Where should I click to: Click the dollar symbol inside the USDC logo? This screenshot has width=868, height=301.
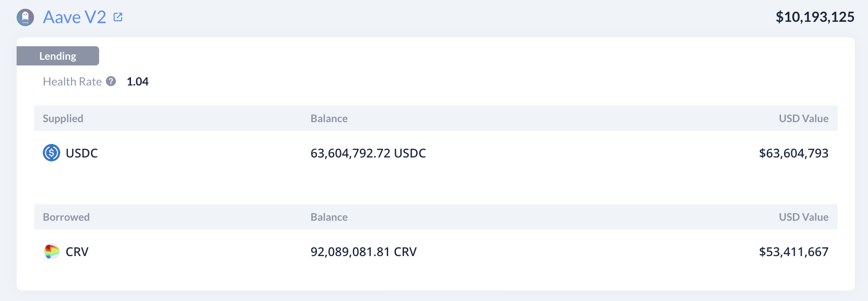[x=51, y=153]
